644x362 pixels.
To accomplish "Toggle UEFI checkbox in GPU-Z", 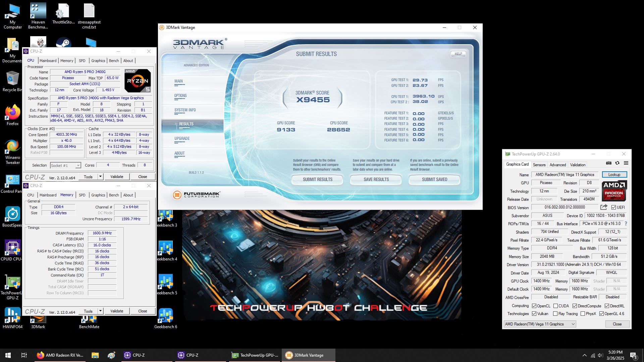I will tap(613, 207).
